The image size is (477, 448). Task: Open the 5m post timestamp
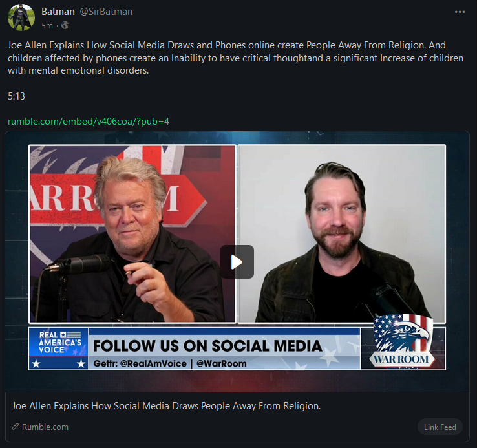coord(47,26)
